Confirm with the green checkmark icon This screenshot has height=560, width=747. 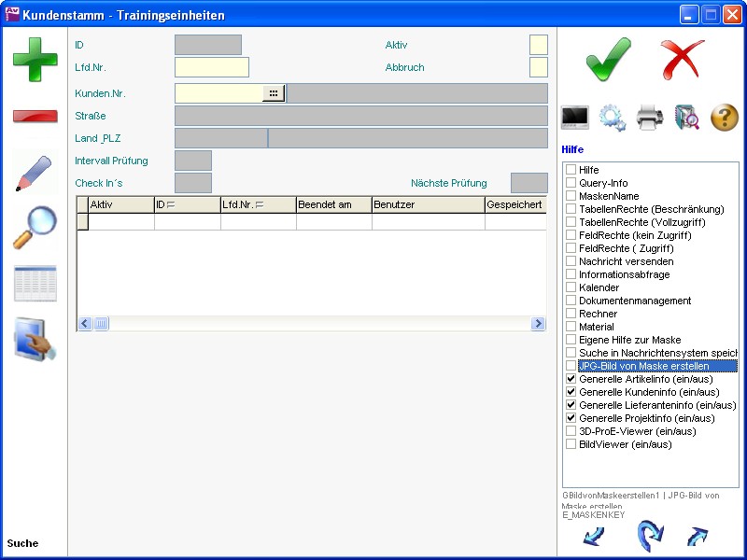(x=608, y=60)
